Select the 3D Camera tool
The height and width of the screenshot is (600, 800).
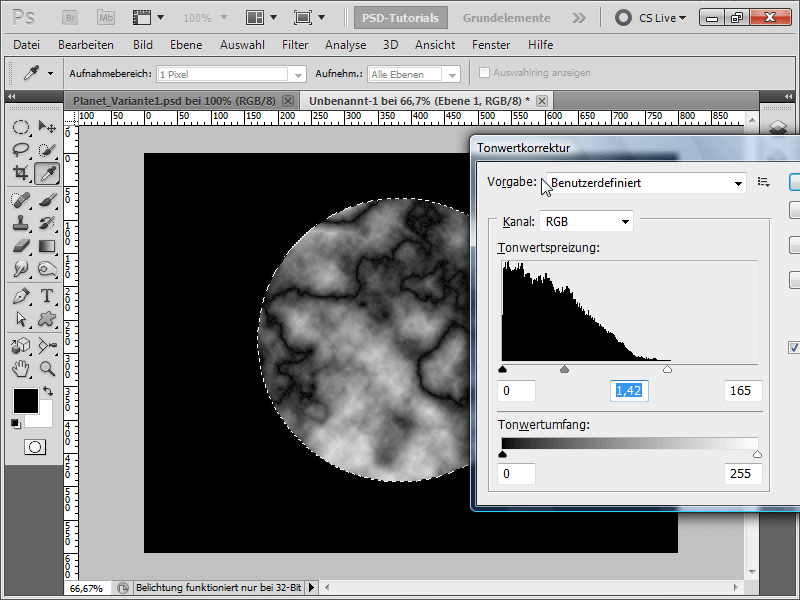click(47, 346)
